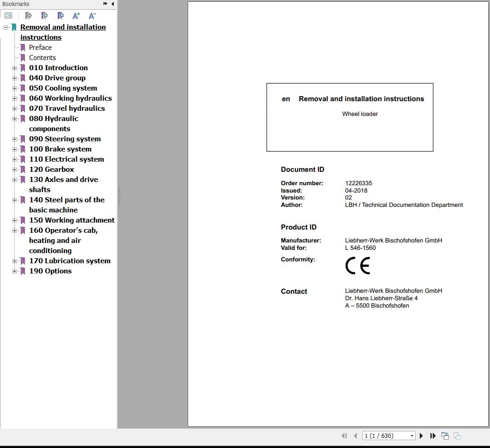Click the 'L 546-1560' valid for text
The image size is (490, 448).
point(360,248)
